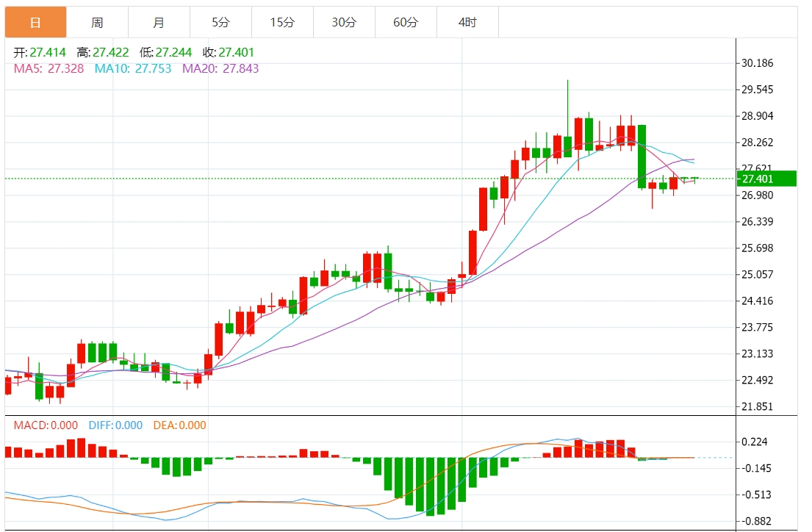812x532 pixels.
Task: Switch to the 60分 timeframe tab
Action: point(406,22)
